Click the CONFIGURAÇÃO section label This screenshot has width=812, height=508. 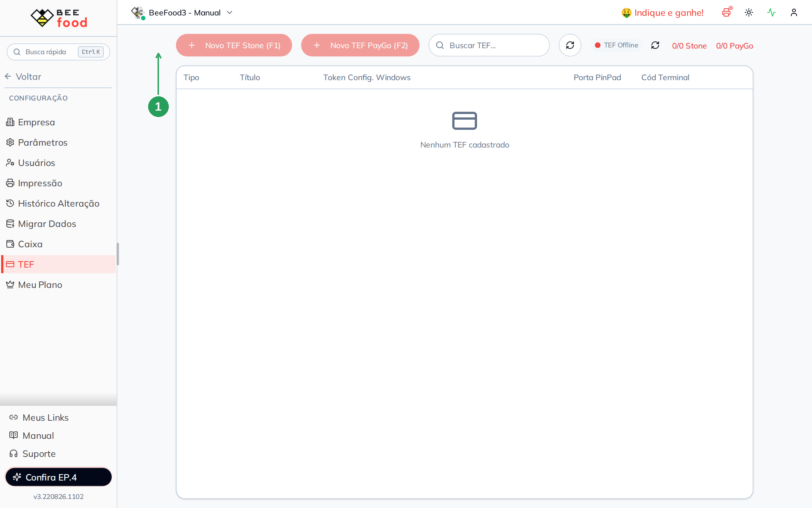(38, 98)
